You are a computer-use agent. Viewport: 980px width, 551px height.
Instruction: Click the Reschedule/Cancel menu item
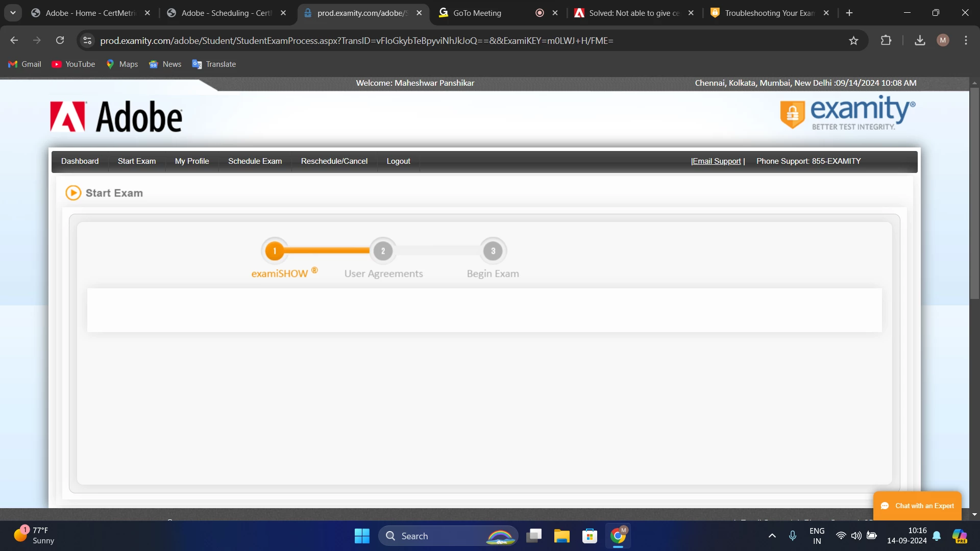[334, 161]
